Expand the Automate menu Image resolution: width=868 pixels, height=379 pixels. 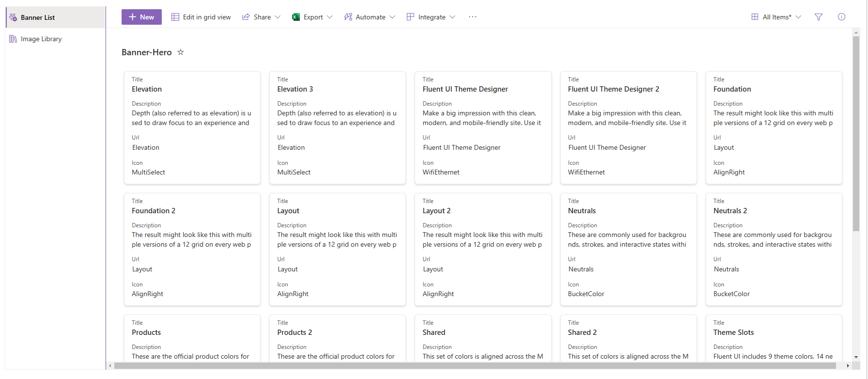tap(370, 17)
